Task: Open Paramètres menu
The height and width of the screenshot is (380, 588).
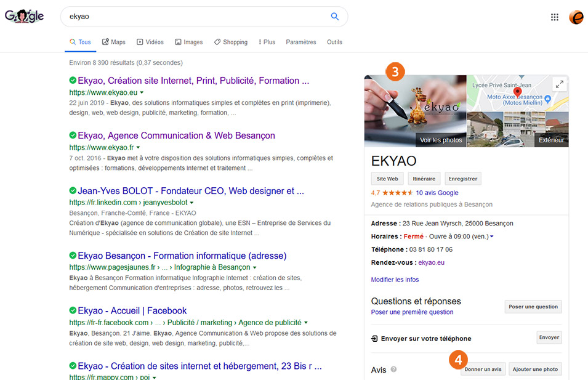Action: pos(300,42)
